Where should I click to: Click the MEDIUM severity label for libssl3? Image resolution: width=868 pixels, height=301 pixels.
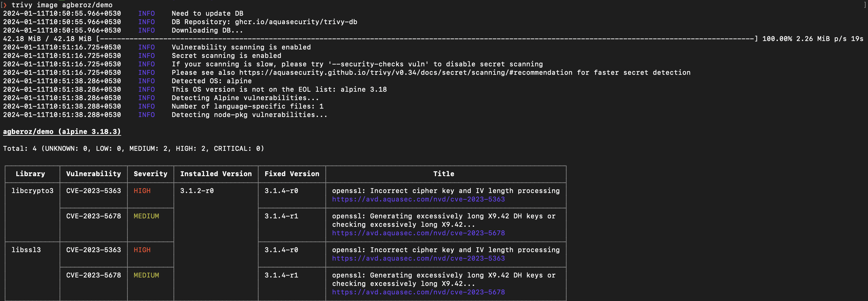coord(146,275)
